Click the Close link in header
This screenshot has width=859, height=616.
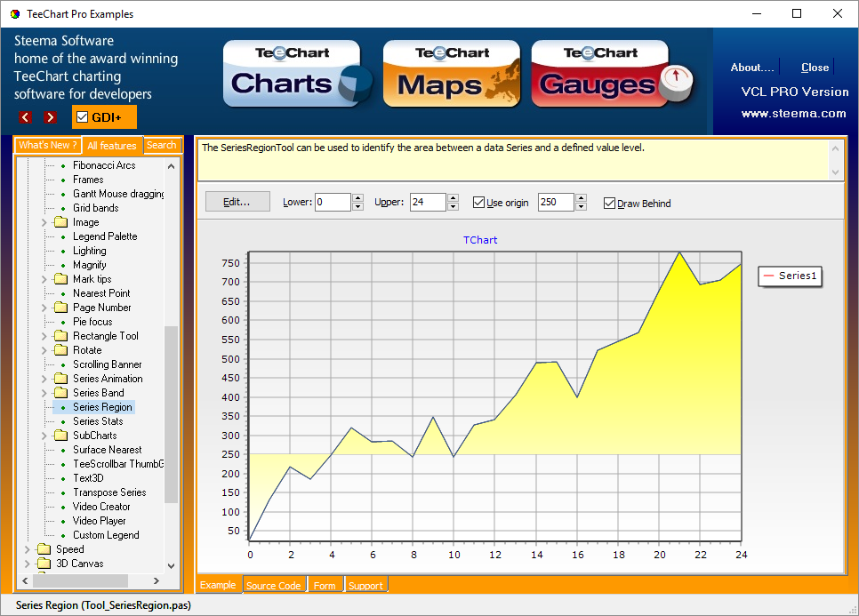(x=815, y=68)
